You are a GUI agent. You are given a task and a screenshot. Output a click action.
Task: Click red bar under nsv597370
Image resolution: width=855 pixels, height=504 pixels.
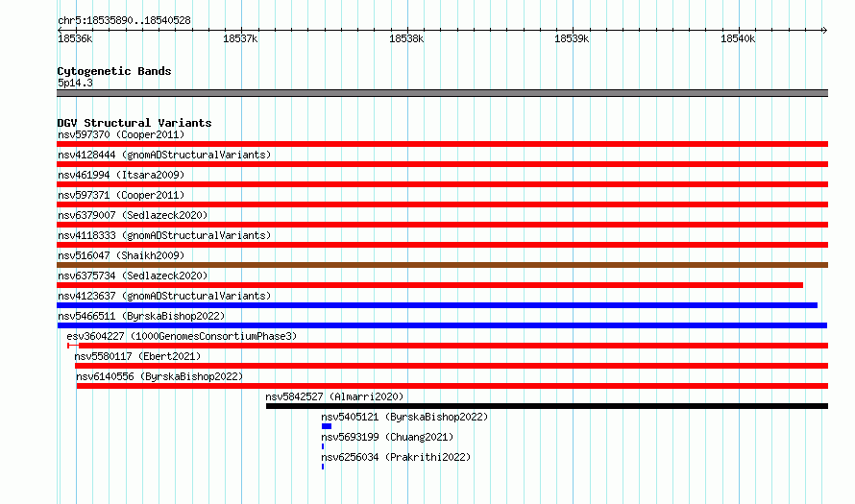[442, 144]
